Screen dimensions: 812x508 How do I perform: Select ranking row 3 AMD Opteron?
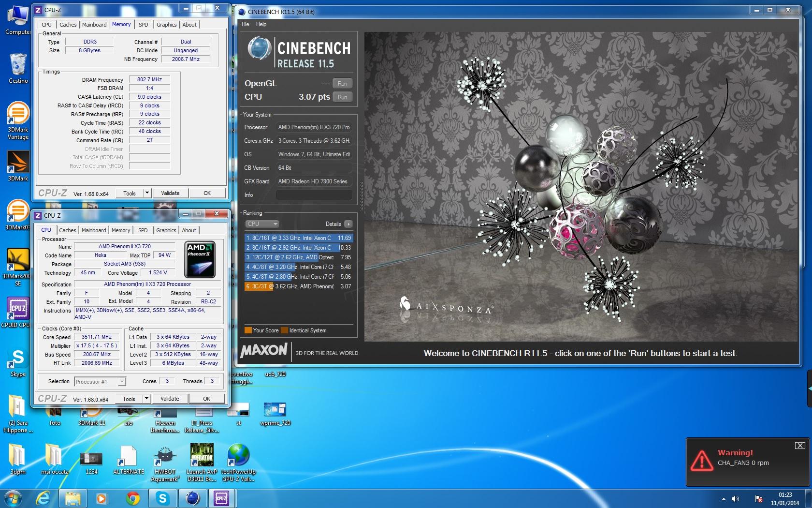point(299,257)
